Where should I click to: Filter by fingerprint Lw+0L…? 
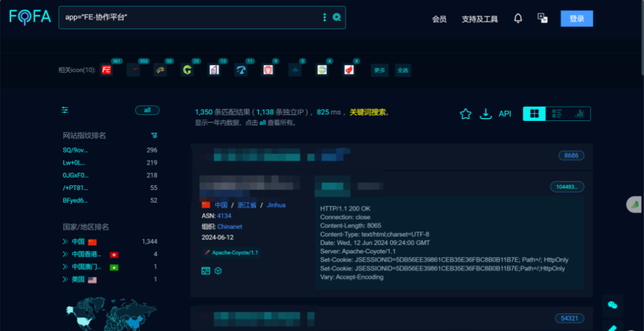point(75,163)
